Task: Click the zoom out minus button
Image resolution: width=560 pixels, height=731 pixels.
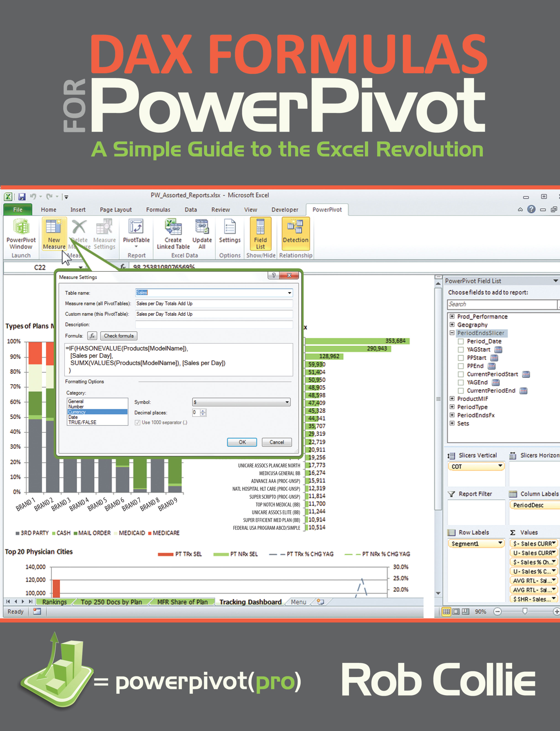Action: click(x=497, y=611)
